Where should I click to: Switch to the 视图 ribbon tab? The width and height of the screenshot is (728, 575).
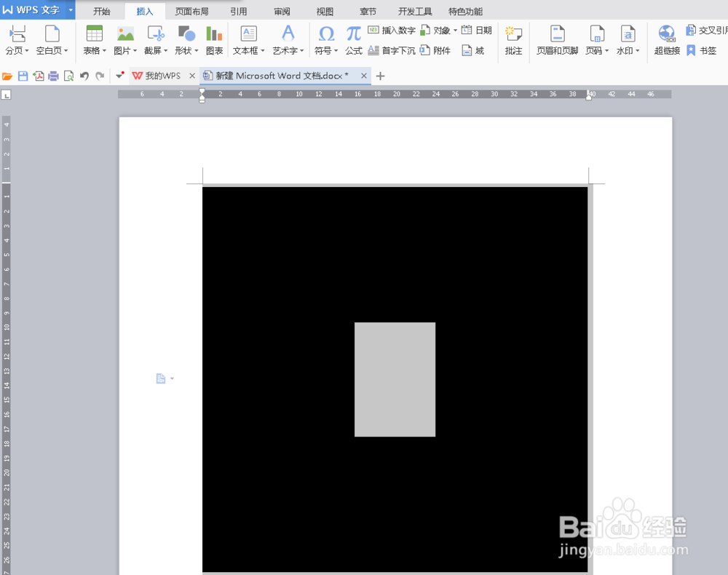coord(325,11)
